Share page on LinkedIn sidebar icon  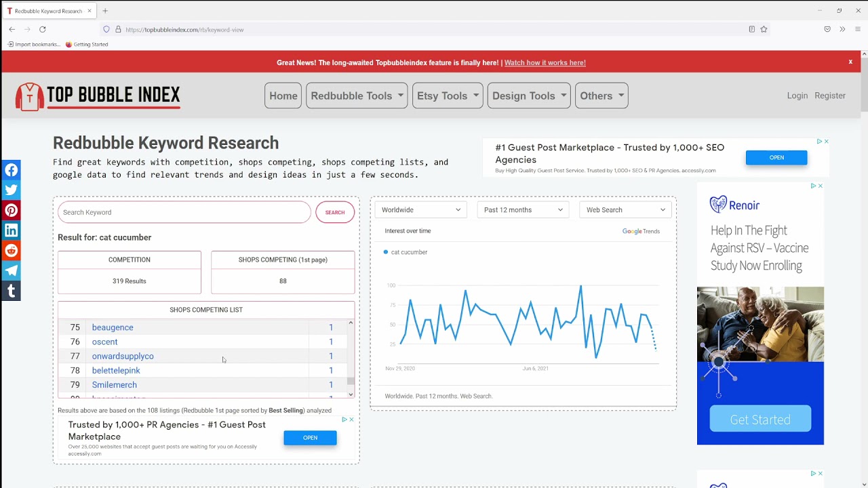pos(11,230)
